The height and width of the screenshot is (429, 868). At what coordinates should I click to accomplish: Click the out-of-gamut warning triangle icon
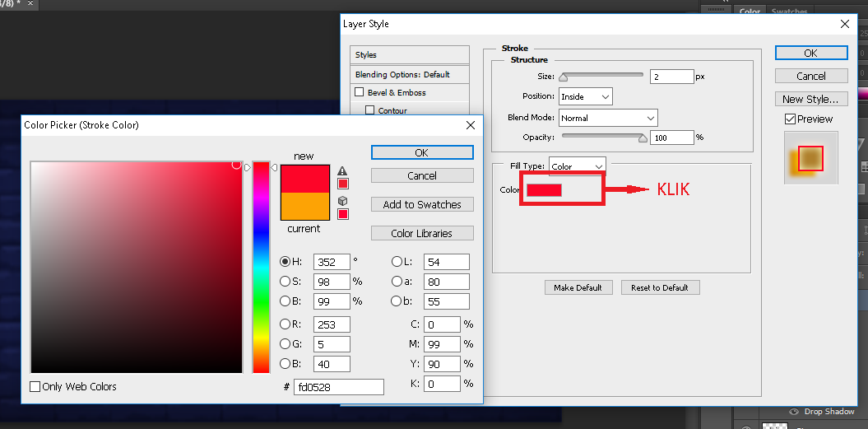point(342,170)
